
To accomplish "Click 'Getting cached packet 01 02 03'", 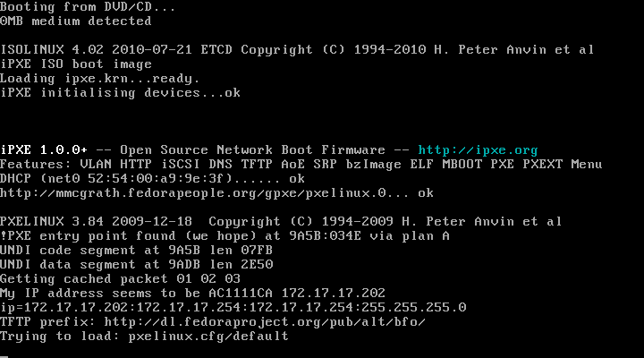I will [120, 279].
